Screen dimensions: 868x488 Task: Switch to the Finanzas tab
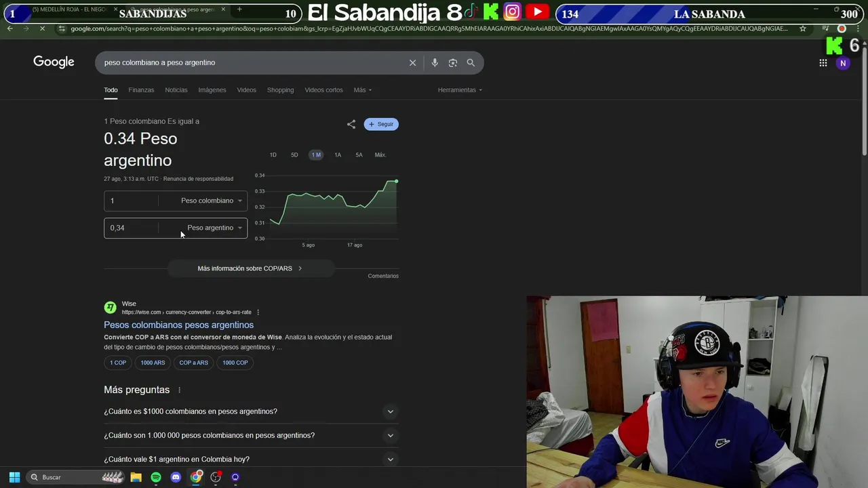(141, 90)
